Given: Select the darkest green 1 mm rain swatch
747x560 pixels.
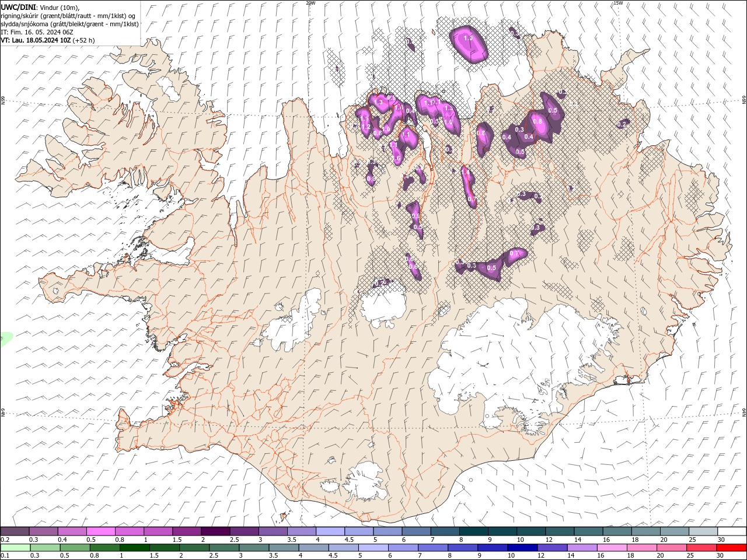Looking at the screenshot, I should click(135, 548).
